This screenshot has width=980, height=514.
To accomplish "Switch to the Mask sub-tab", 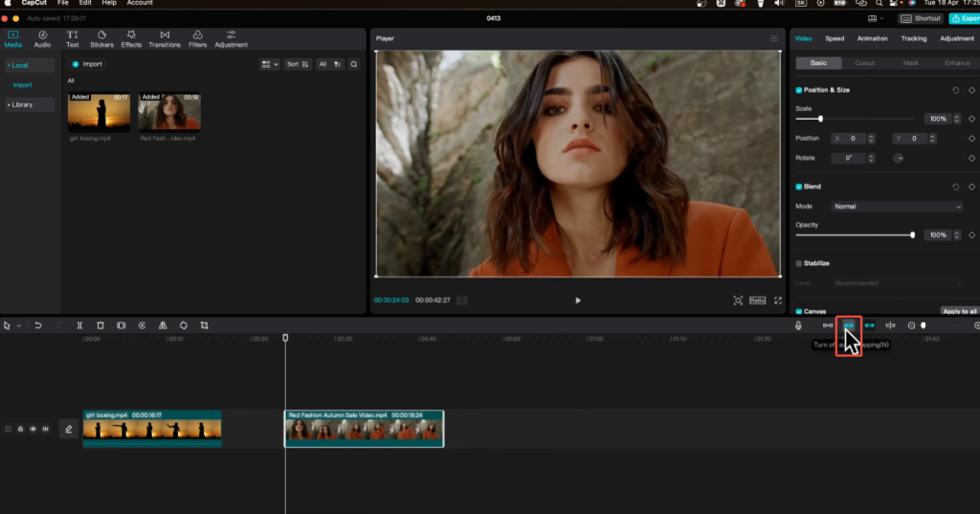I will [911, 63].
